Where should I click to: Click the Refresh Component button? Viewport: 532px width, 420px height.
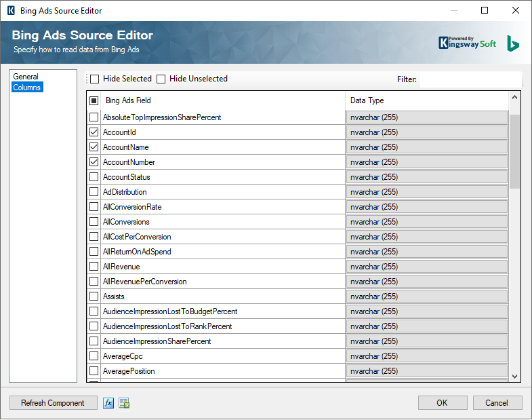point(54,403)
